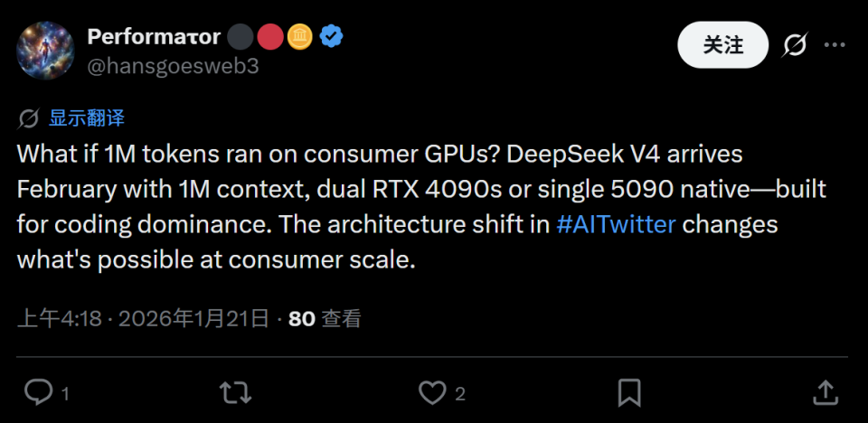Click the Grok icon beside follow button
This screenshot has width=868, height=423.
(x=794, y=44)
